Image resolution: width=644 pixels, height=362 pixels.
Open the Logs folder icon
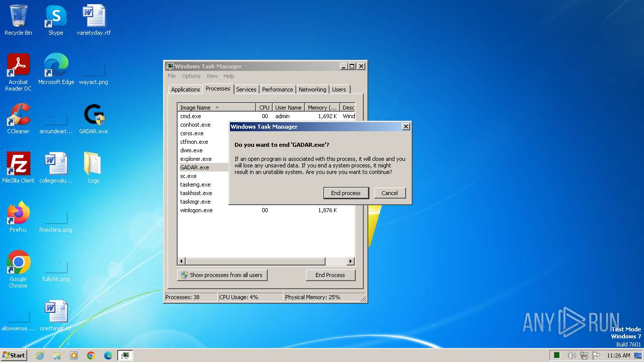point(94,168)
